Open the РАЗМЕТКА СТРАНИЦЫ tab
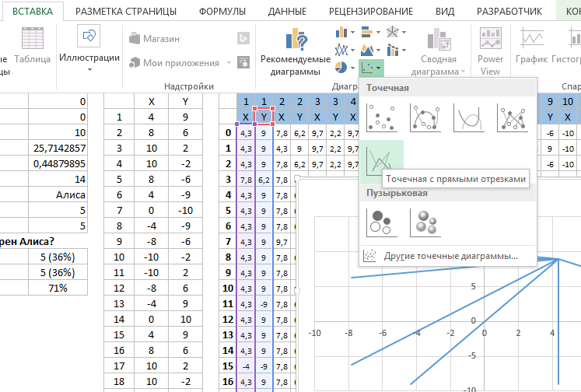This screenshot has height=392, width=581. (125, 11)
